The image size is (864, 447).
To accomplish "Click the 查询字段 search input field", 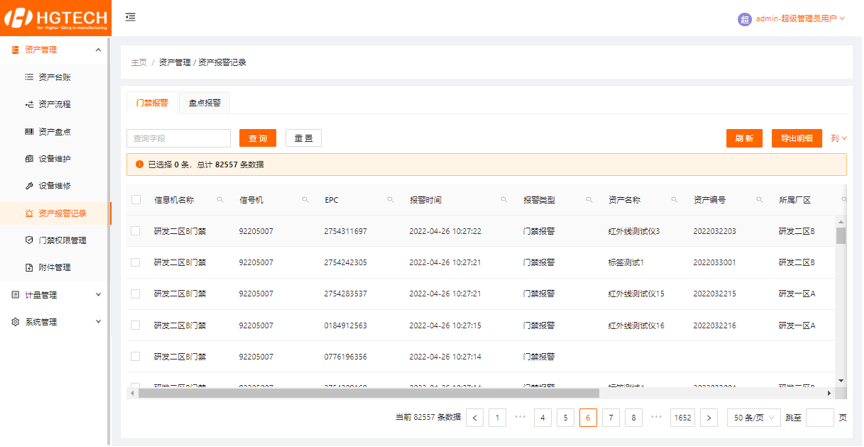I will [178, 138].
